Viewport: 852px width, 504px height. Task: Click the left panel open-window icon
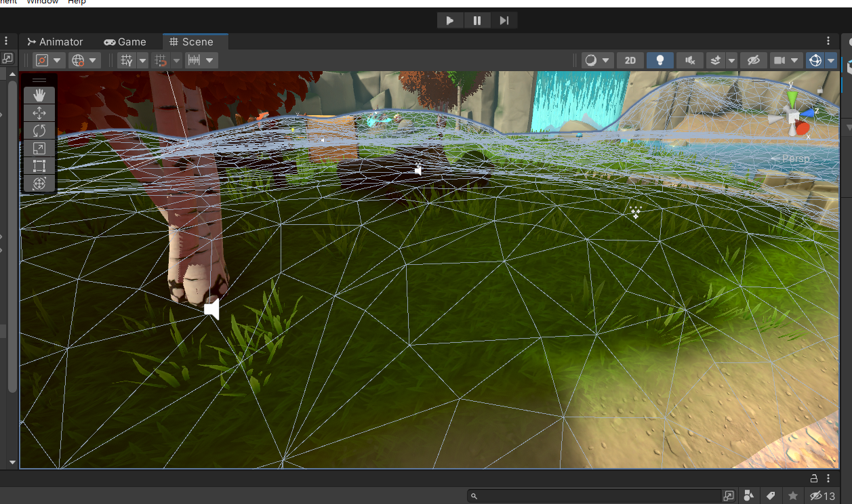click(7, 59)
